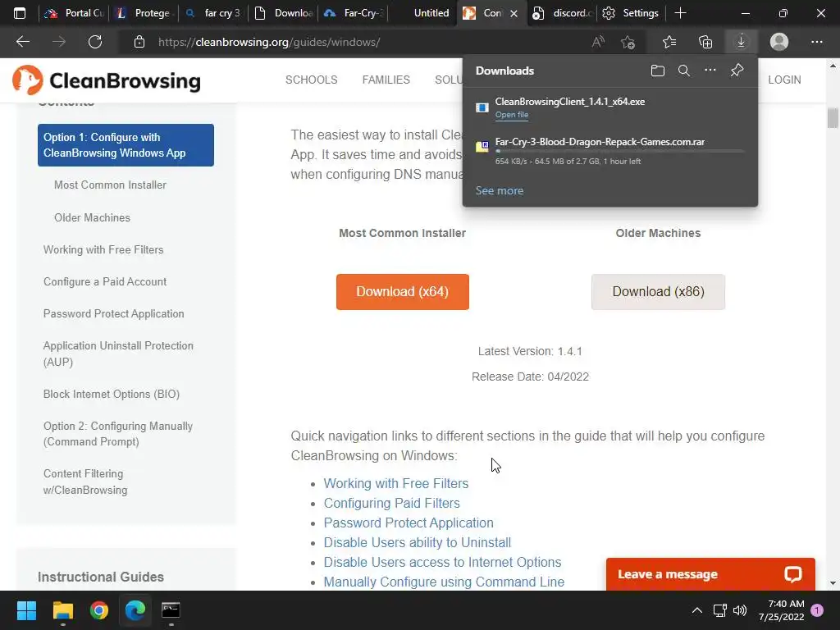
Task: Add this page to favorites
Action: tap(628, 42)
